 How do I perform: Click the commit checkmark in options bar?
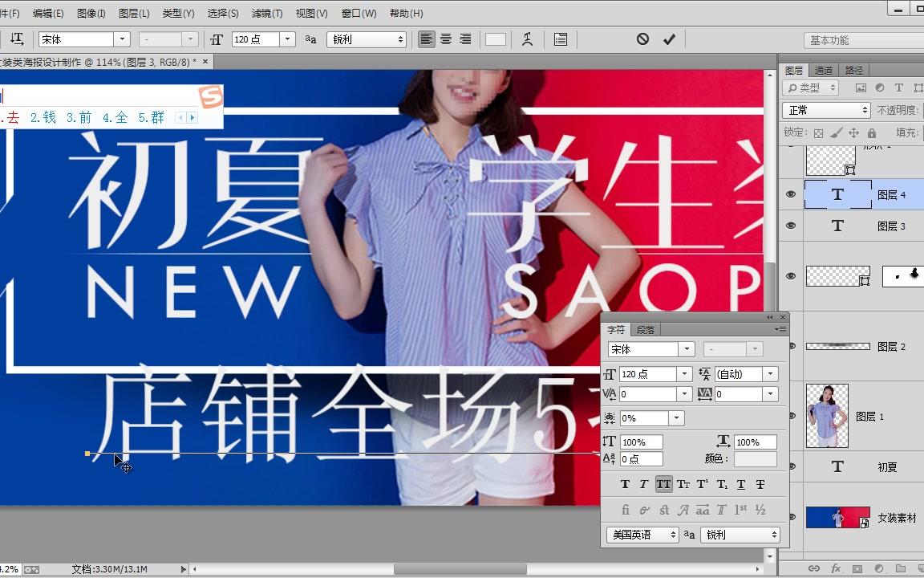(671, 39)
